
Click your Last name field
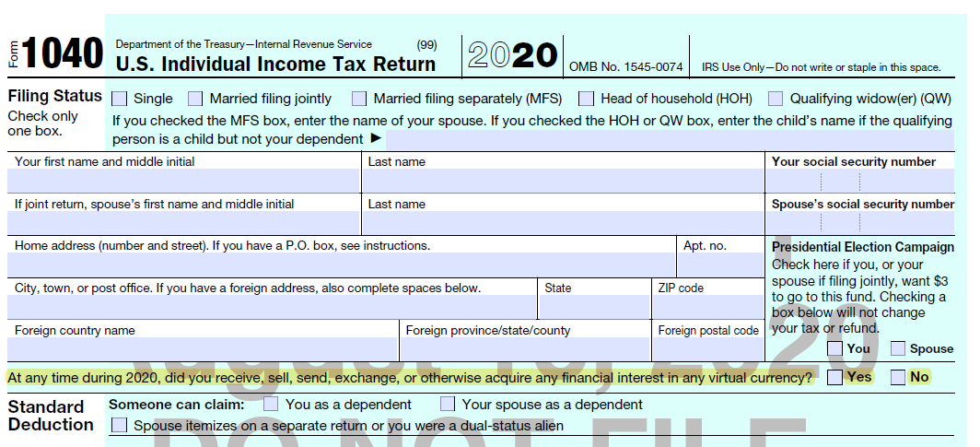tap(563, 181)
